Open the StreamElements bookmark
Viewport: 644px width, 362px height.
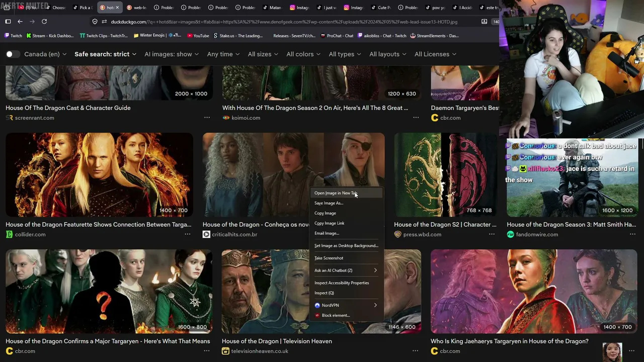coord(435,36)
